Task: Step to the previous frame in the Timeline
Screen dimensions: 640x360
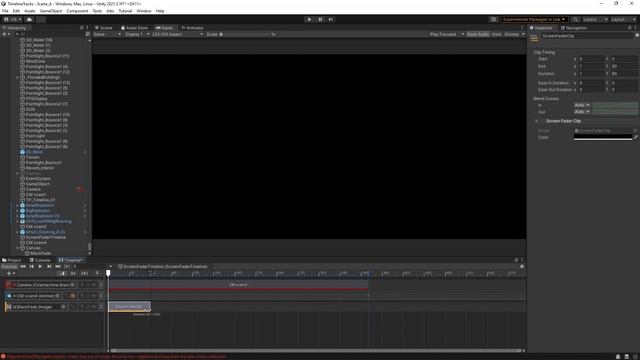Action: point(31,267)
